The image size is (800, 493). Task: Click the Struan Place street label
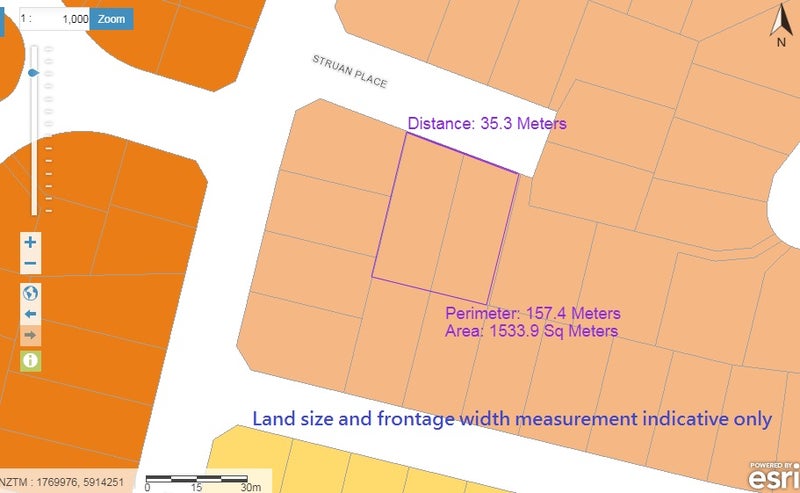(349, 72)
